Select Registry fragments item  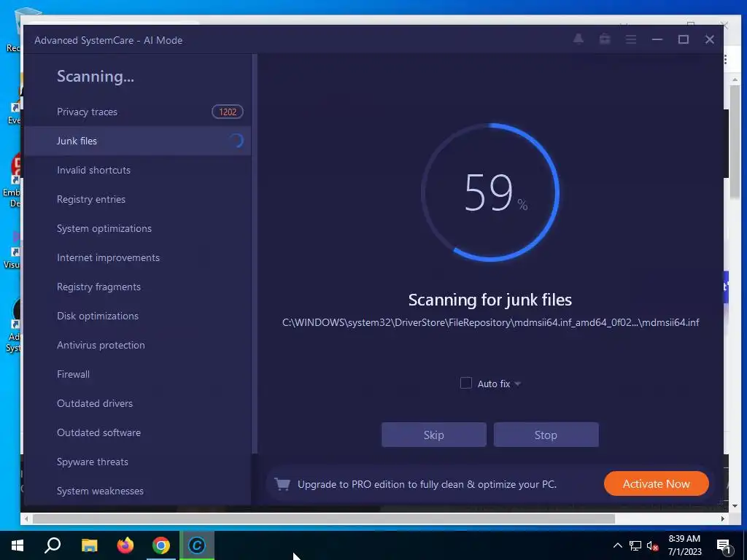(x=137, y=287)
